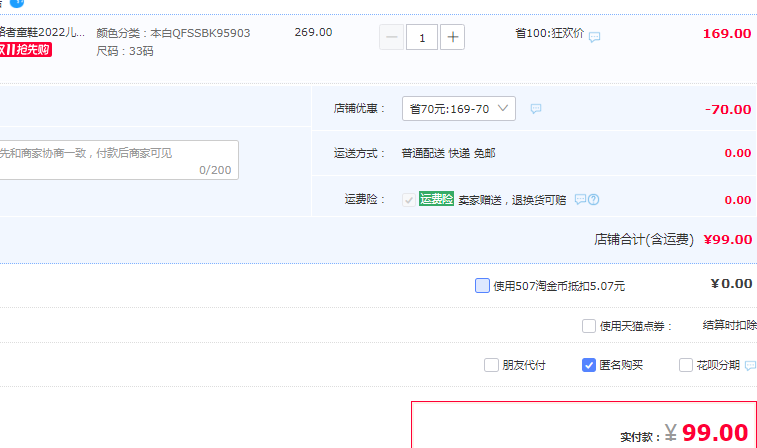Enable the 花呗分期 checkbox
The height and width of the screenshot is (448, 757).
click(686, 365)
